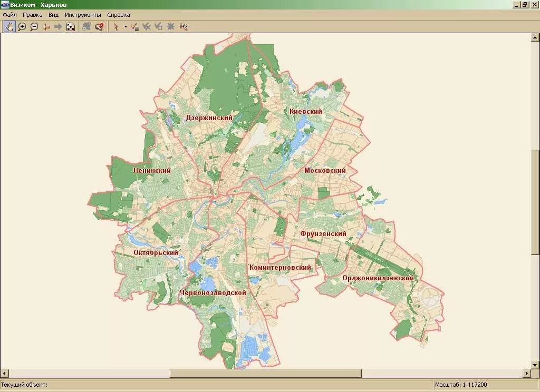Open the Правка menu
Image resolution: width=540 pixels, height=392 pixels.
click(x=32, y=15)
